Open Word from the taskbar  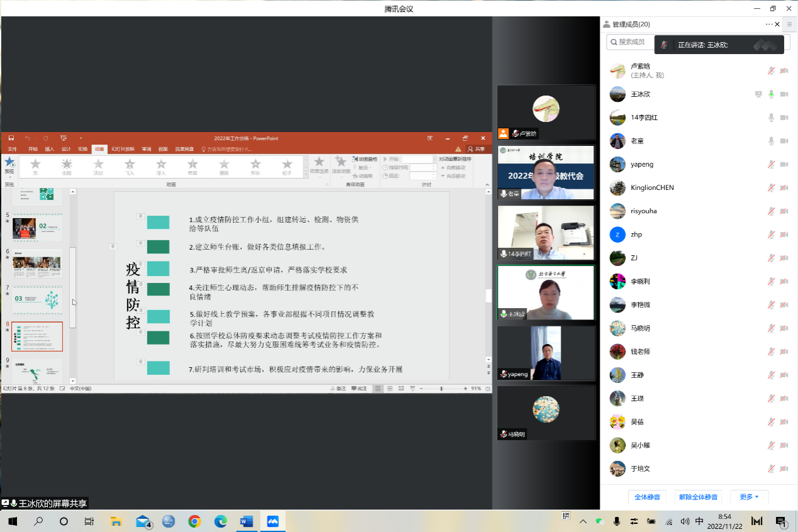coord(246,521)
